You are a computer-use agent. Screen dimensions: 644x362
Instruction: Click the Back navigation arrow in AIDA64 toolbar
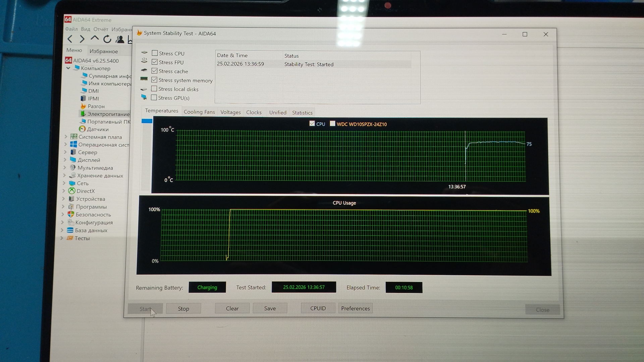(70, 39)
